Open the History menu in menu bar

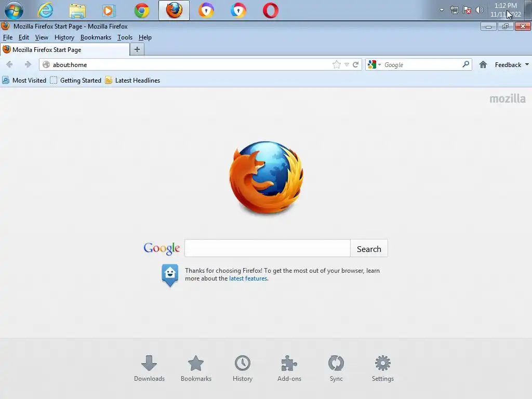click(64, 37)
